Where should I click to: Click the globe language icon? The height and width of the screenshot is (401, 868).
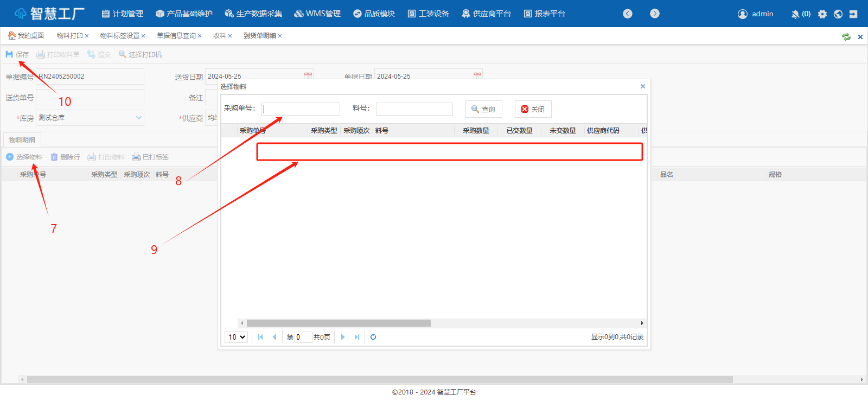click(838, 14)
